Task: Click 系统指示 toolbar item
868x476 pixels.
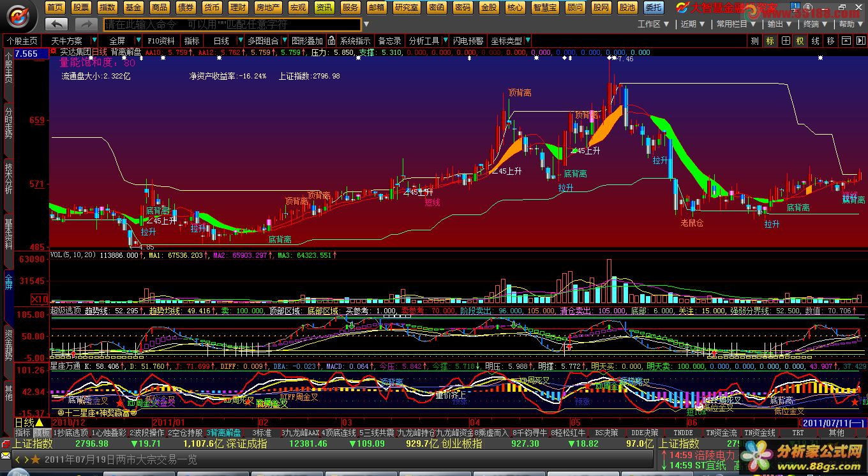Action: click(354, 41)
